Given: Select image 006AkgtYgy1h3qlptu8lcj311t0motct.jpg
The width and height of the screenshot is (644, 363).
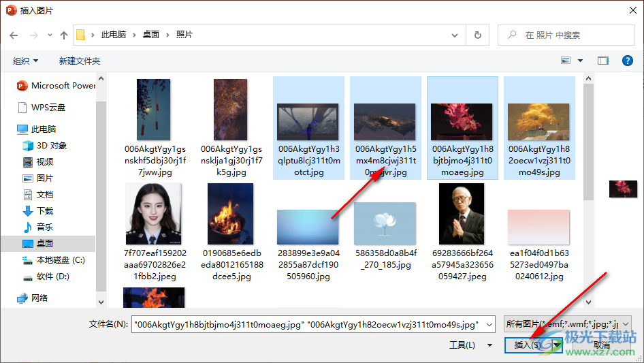Looking at the screenshot, I should (x=308, y=128).
